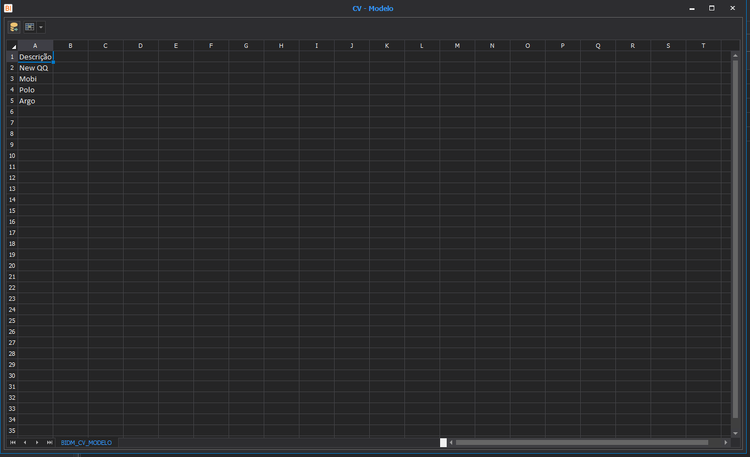Select column B header
The height and width of the screenshot is (457, 750).
70,46
